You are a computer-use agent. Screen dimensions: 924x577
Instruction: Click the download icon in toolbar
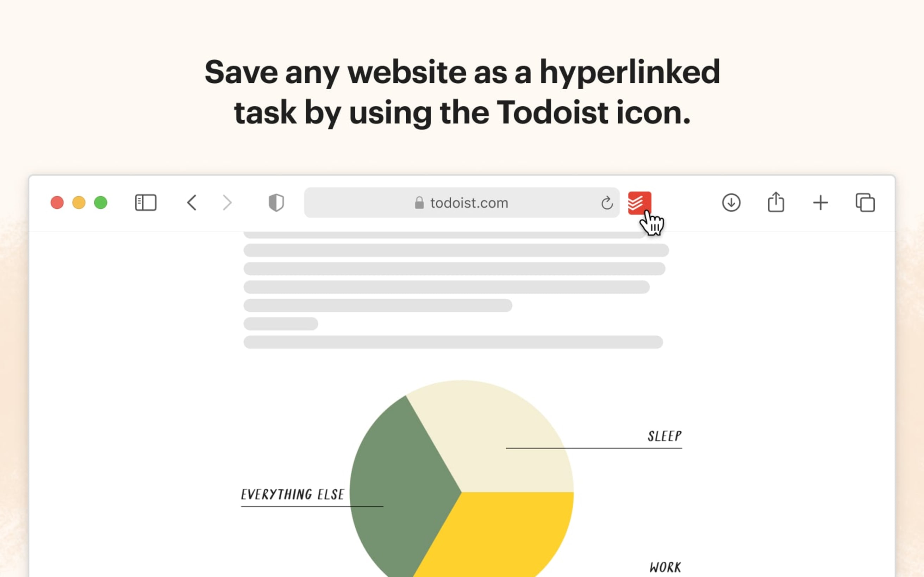pos(730,203)
